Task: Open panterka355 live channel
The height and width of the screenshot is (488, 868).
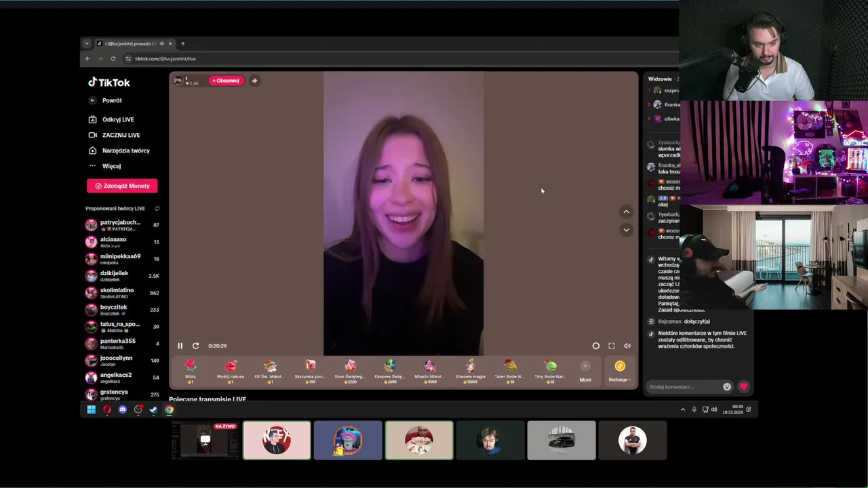Action: click(x=122, y=344)
